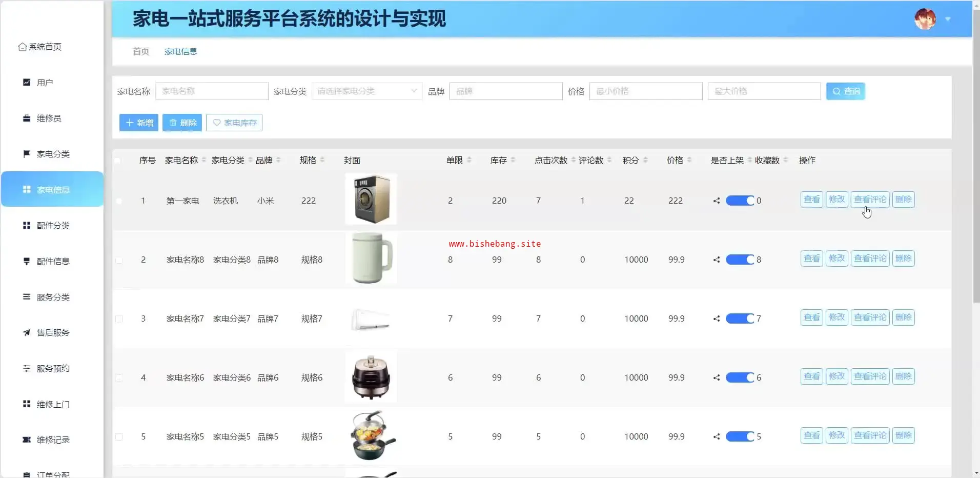The width and height of the screenshot is (980, 478).
Task: Click the share icon in 家电名称7 row
Action: pos(717,318)
